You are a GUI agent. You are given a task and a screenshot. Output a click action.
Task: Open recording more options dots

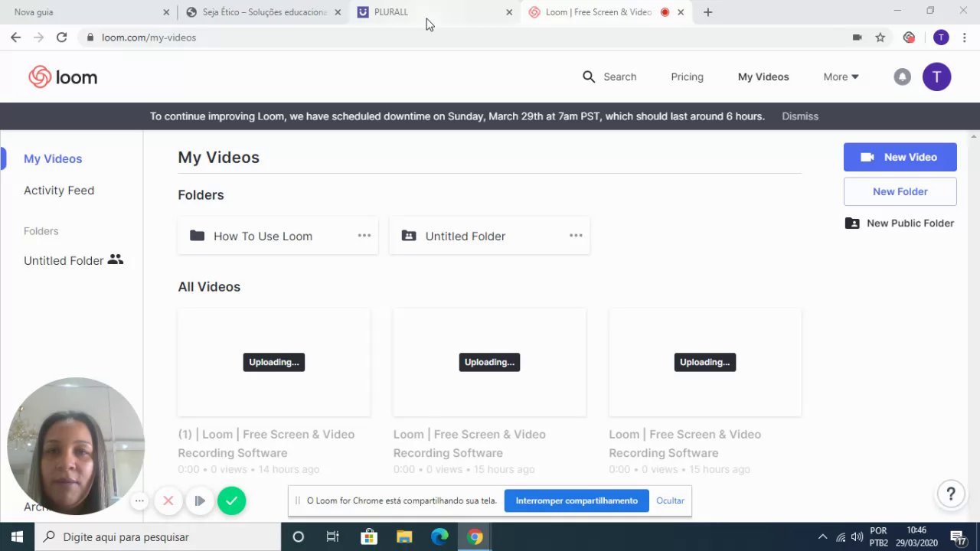tap(139, 500)
